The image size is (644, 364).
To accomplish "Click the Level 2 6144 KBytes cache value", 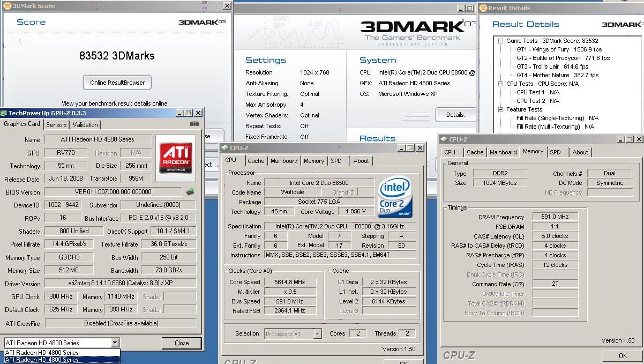I will 388,301.
